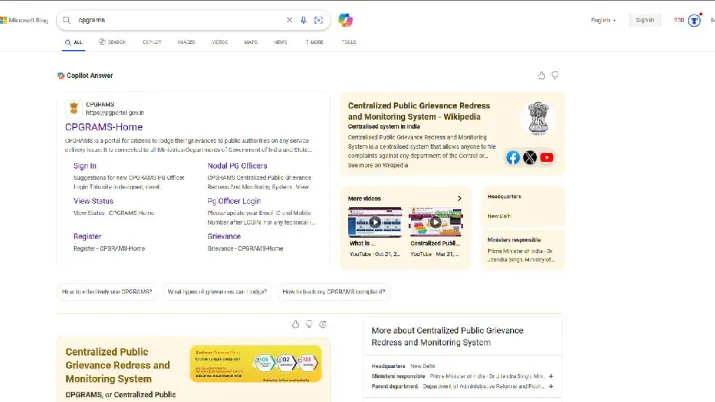Focus the Bing search input field

point(178,20)
